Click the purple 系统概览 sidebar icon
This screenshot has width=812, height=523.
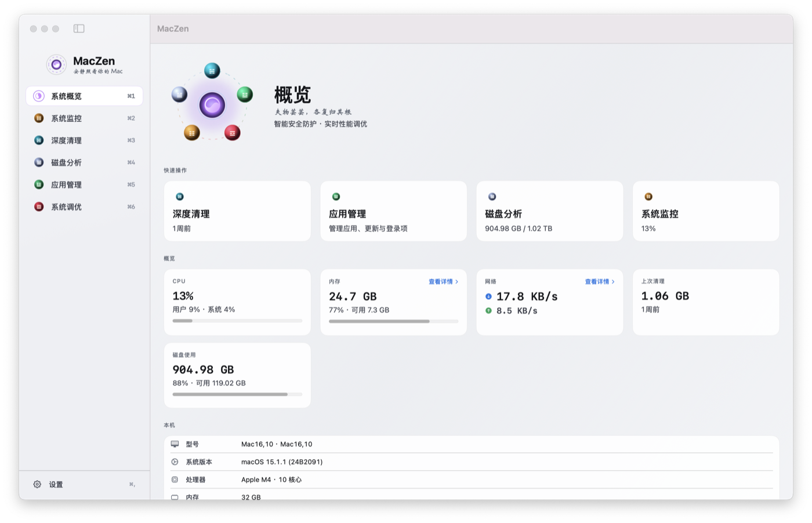pyautogui.click(x=39, y=96)
